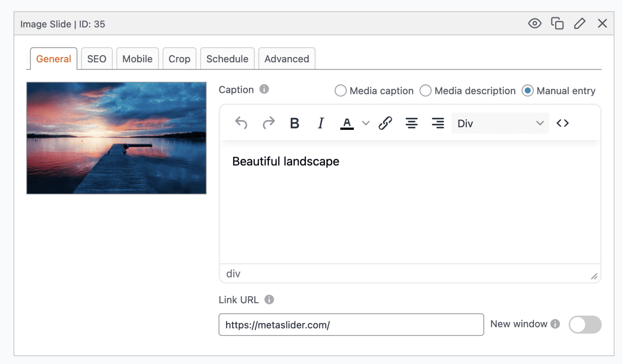Open the right-align options in the editor
This screenshot has height=364, width=622.
coord(438,123)
